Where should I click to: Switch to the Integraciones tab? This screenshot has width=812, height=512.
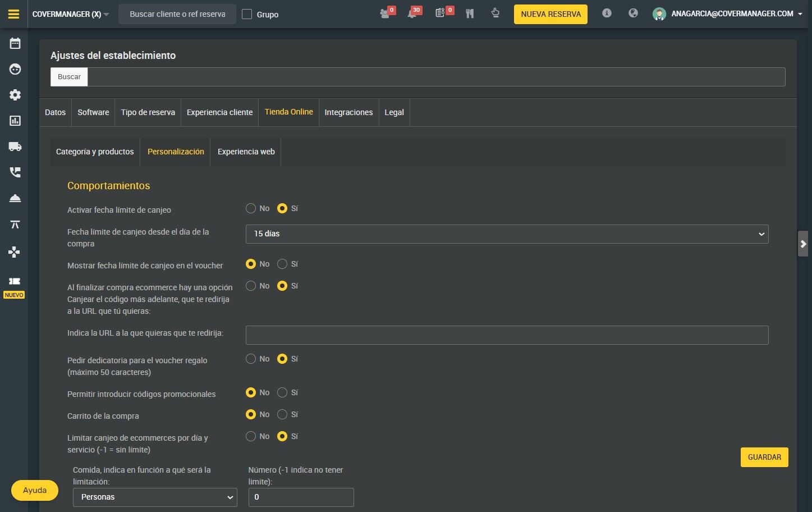pos(348,112)
